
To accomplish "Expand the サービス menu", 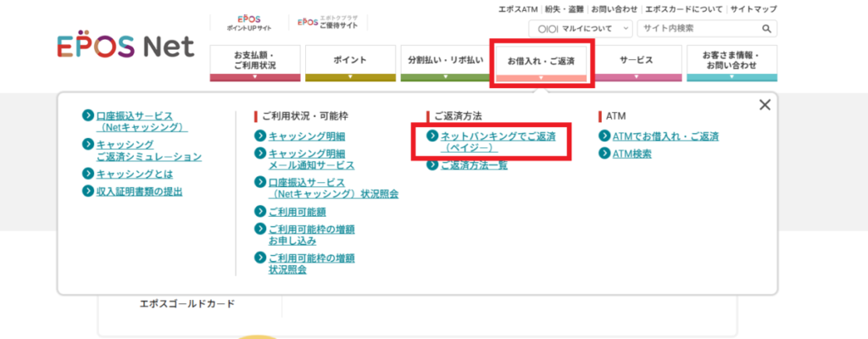I will [636, 64].
